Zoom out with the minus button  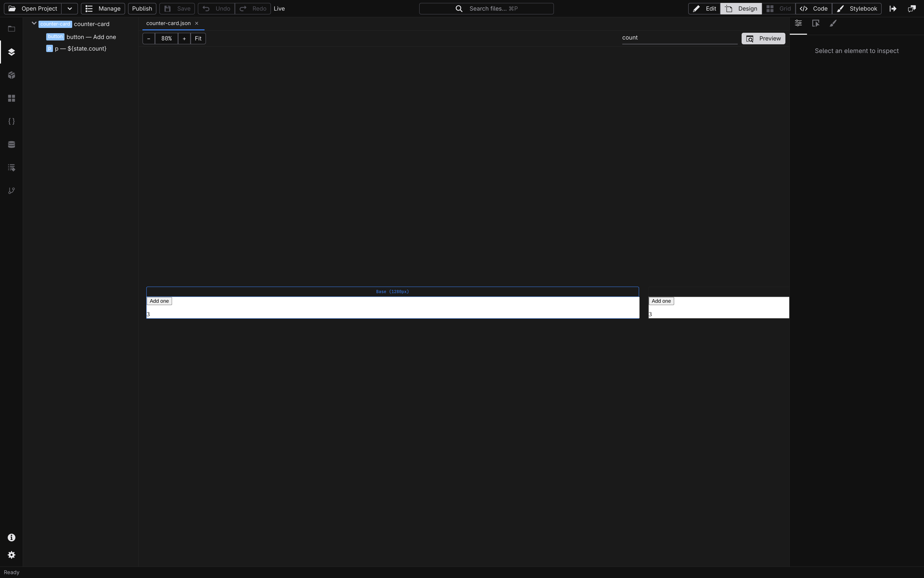coord(149,39)
